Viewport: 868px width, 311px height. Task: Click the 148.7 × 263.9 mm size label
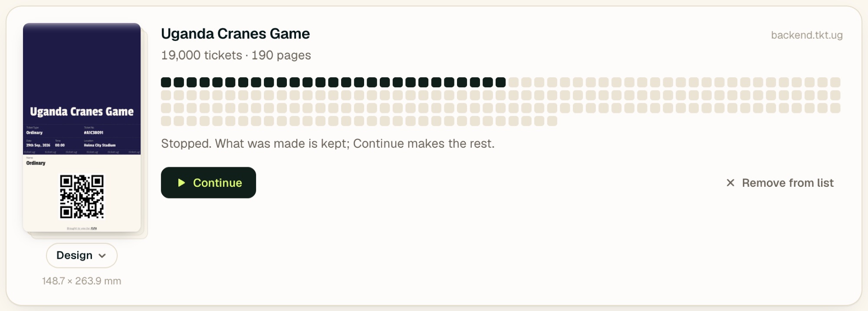(82, 281)
